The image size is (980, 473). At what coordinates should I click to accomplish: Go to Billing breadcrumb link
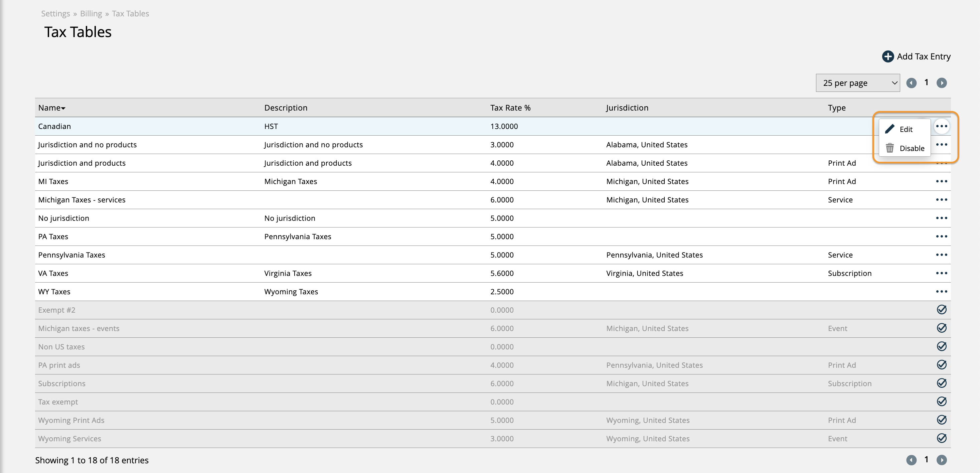tap(91, 14)
